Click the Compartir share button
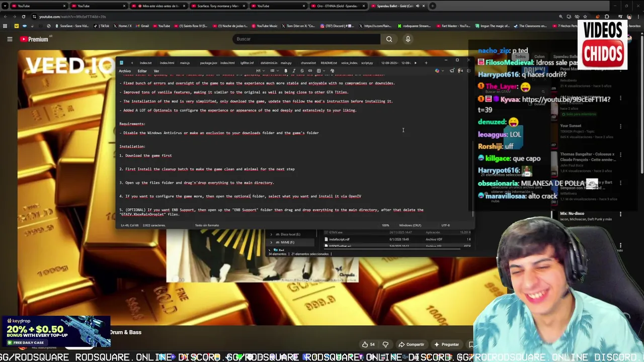 coord(411,344)
